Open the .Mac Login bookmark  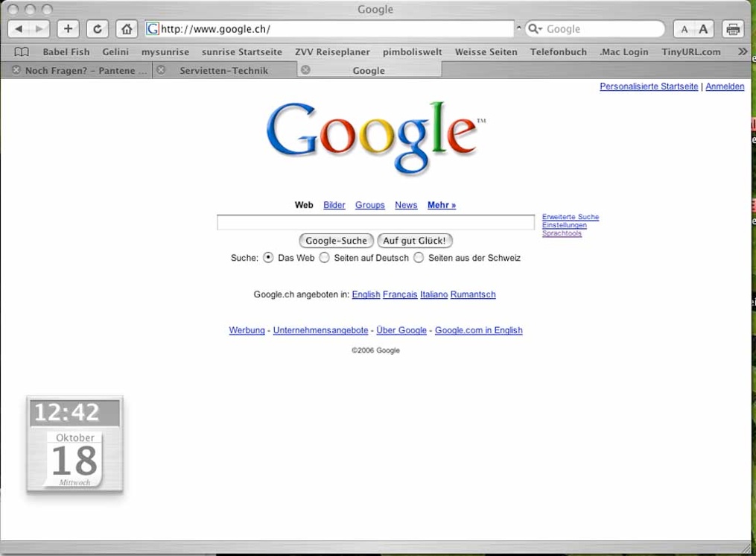pos(624,51)
